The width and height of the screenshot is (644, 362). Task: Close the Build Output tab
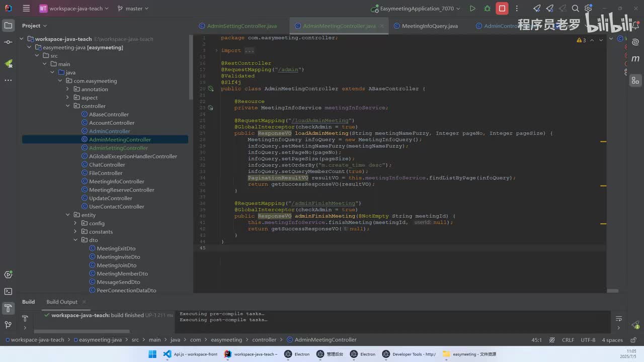[84, 302]
